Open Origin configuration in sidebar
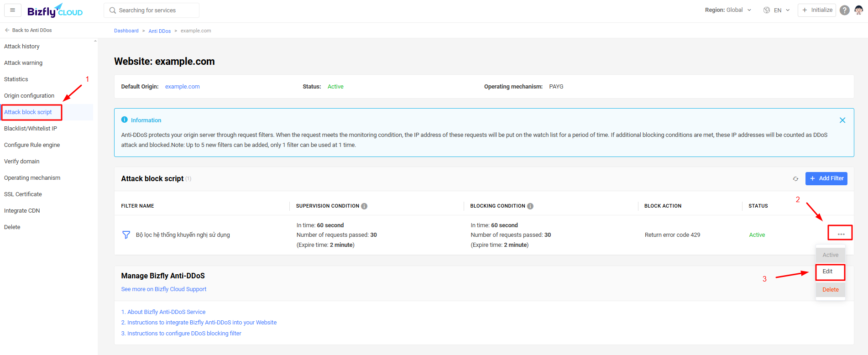Screen dimensions: 868x355 (x=29, y=96)
